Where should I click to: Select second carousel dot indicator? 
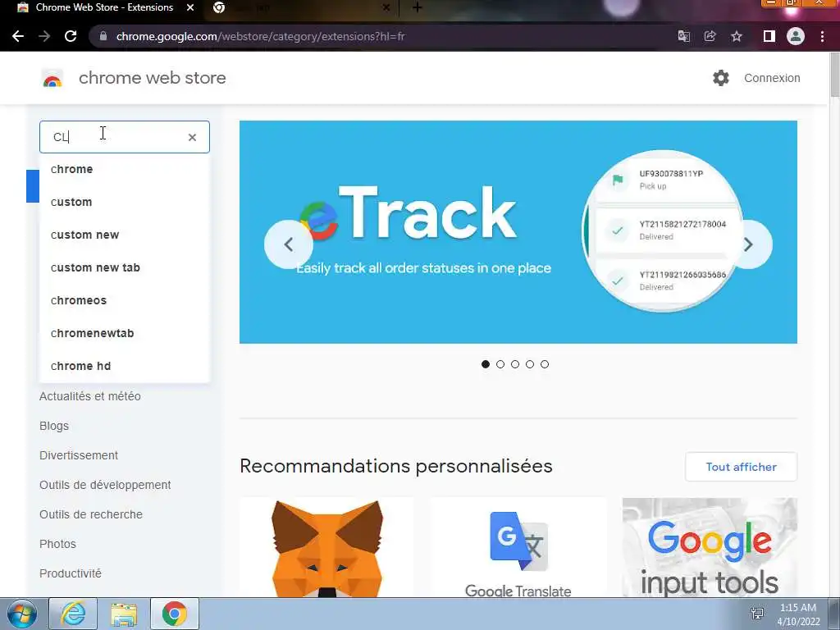point(500,364)
